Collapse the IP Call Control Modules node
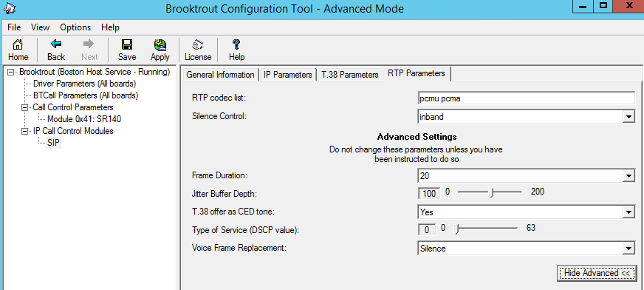Image resolution: width=644 pixels, height=290 pixels. [x=24, y=131]
